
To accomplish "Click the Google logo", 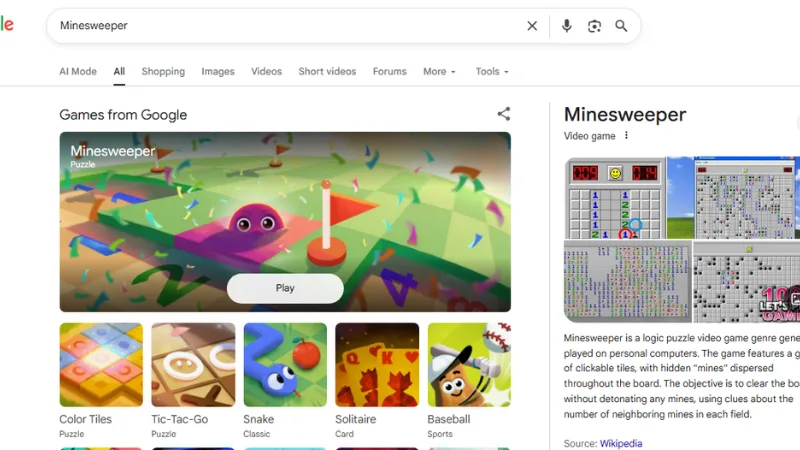I will point(7,24).
